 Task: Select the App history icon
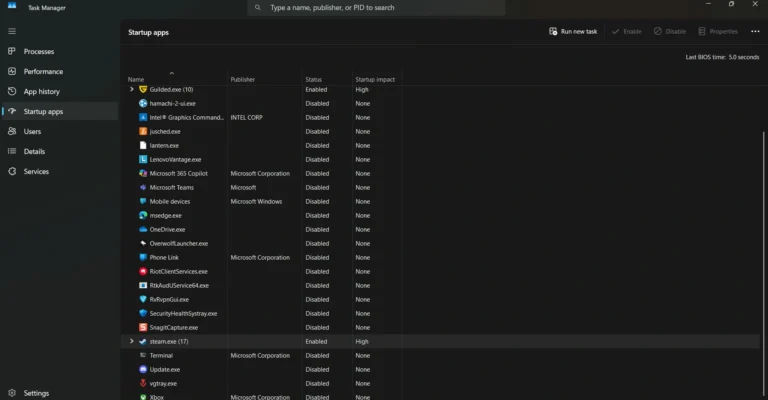click(x=12, y=91)
